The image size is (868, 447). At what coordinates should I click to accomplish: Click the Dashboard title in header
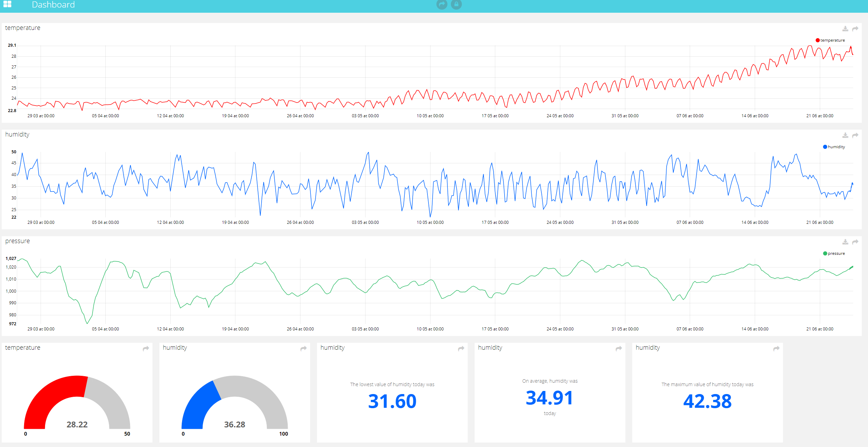pos(53,5)
